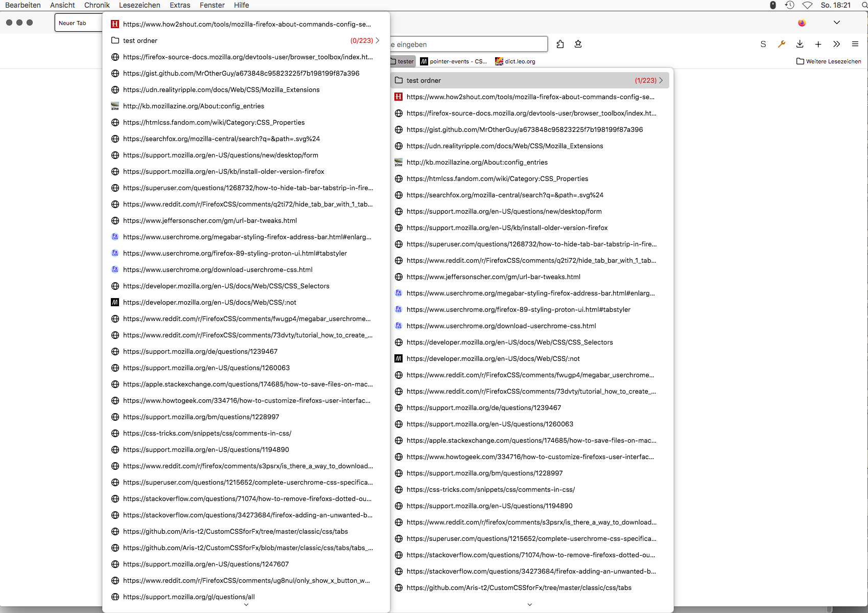The image size is (868, 613).
Task: Open the Hilfe menu in the menu bar
Action: 242,5
